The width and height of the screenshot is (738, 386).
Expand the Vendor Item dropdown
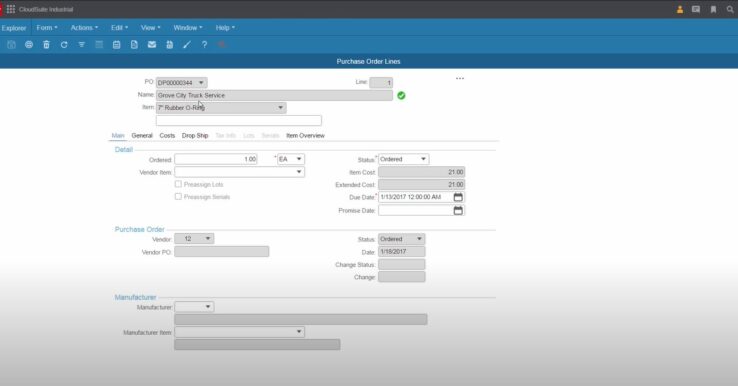pyautogui.click(x=299, y=172)
